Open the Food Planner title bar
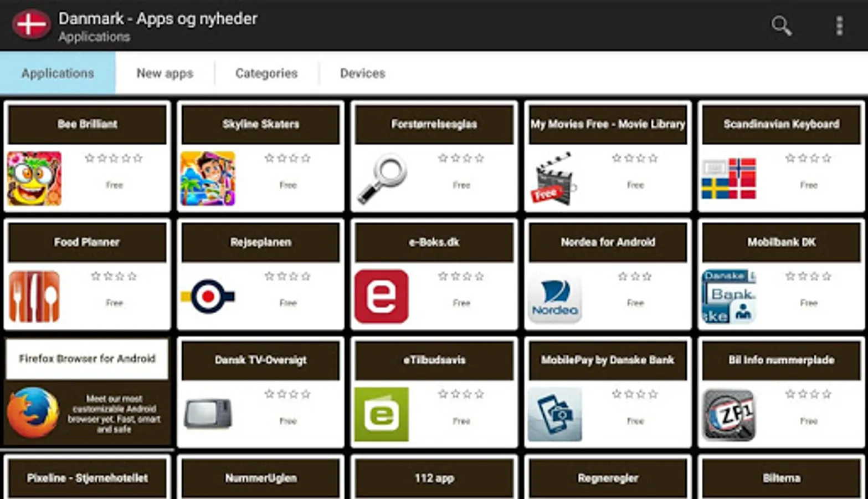The image size is (868, 499). click(87, 242)
